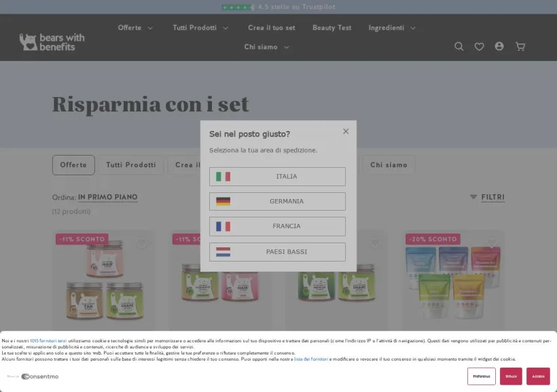
Task: Open the IN PRIMO PIANO sort dropdown
Action: [107, 197]
